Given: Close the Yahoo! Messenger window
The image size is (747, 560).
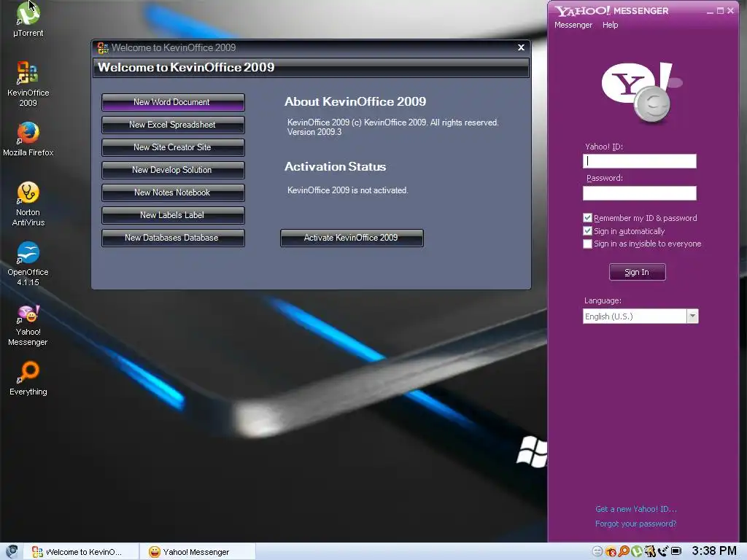Looking at the screenshot, I should pos(730,11).
